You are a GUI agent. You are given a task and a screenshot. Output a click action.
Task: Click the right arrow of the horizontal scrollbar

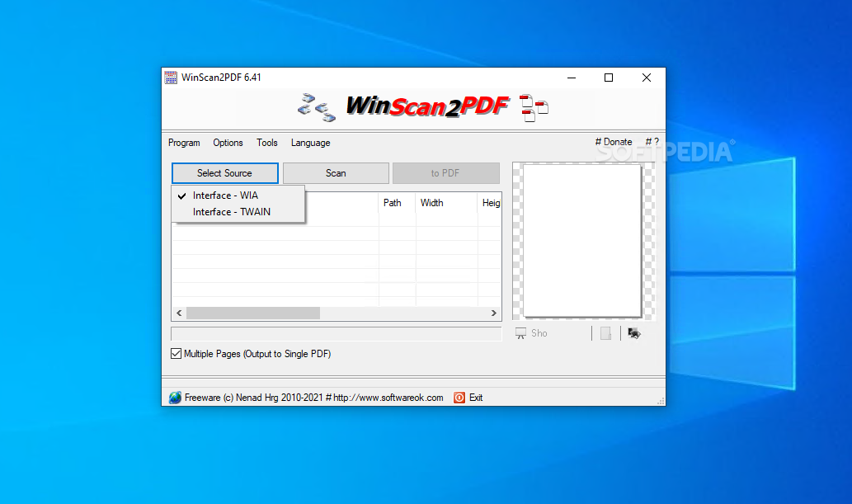click(x=493, y=313)
